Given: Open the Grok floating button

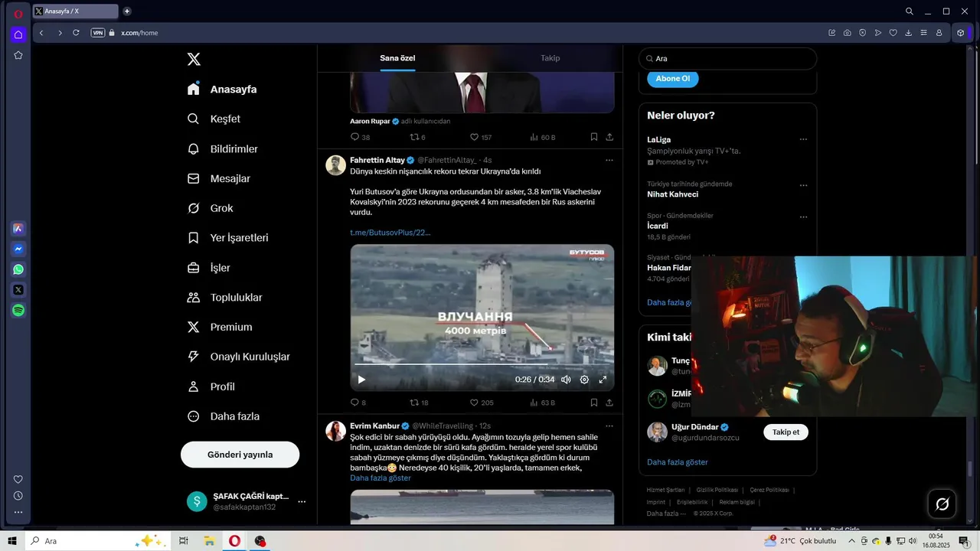Looking at the screenshot, I should click(x=942, y=504).
